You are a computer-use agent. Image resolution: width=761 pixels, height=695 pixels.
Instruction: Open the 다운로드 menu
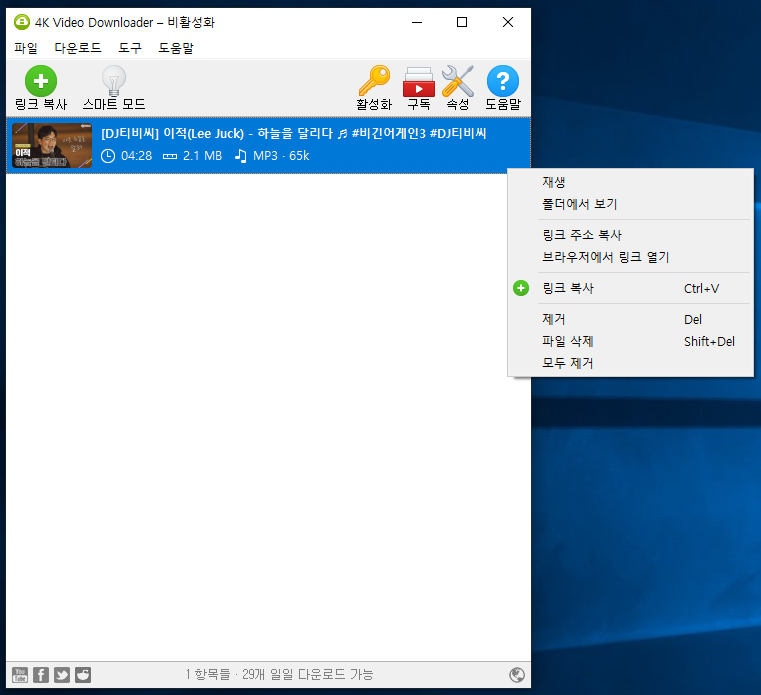[x=78, y=48]
